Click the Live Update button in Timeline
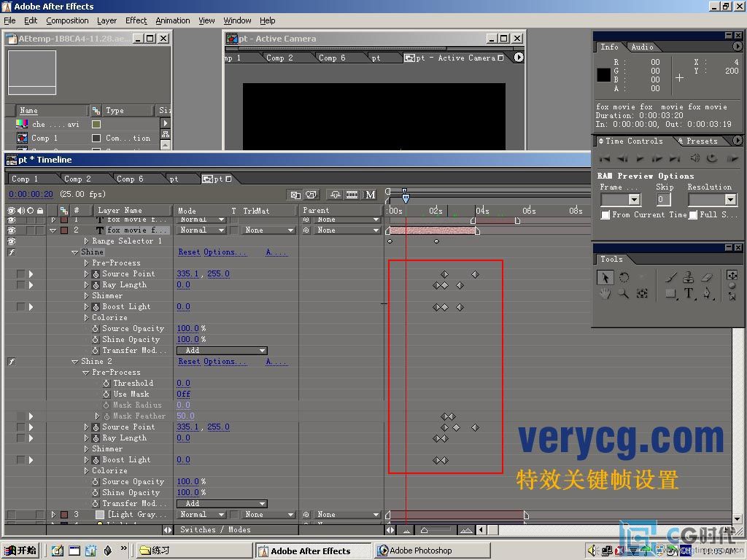 [x=295, y=195]
